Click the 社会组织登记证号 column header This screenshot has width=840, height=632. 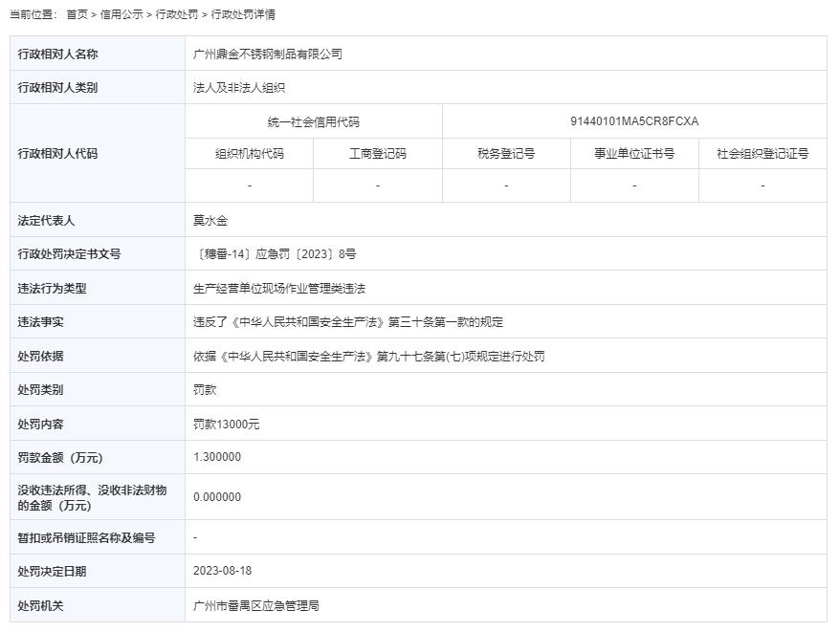click(x=763, y=154)
